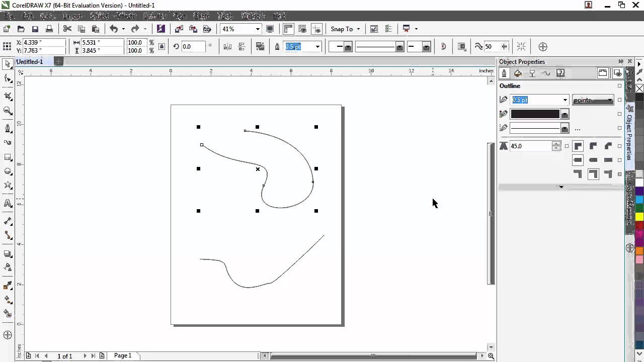This screenshot has width=644, height=362.
Task: Click the Publish to PDF icon
Action: click(x=207, y=29)
